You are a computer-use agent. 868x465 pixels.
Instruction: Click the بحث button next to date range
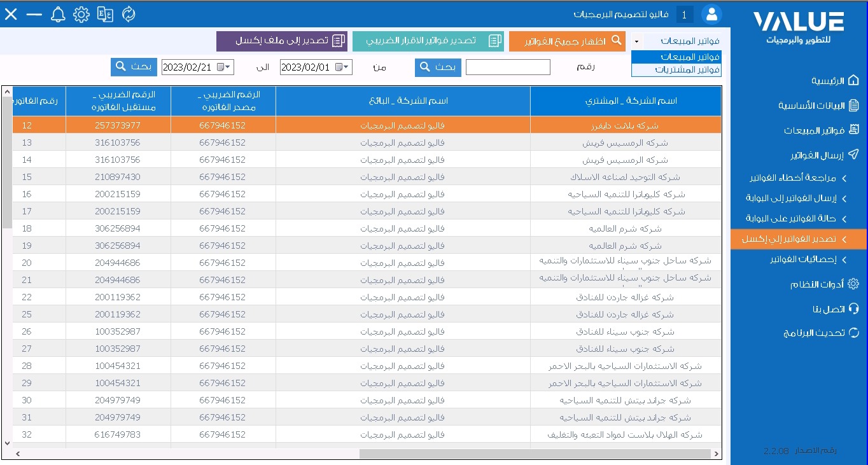coord(134,67)
